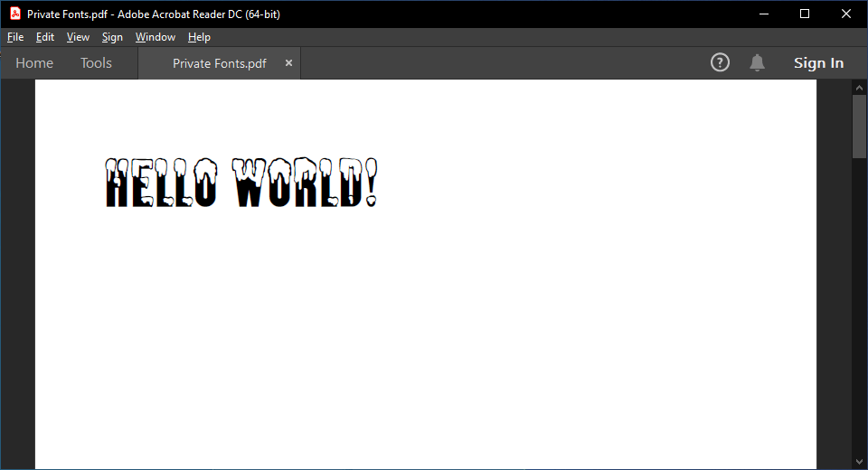The width and height of the screenshot is (868, 470).
Task: Close the Private Fonts.pdf tab
Action: tap(288, 63)
